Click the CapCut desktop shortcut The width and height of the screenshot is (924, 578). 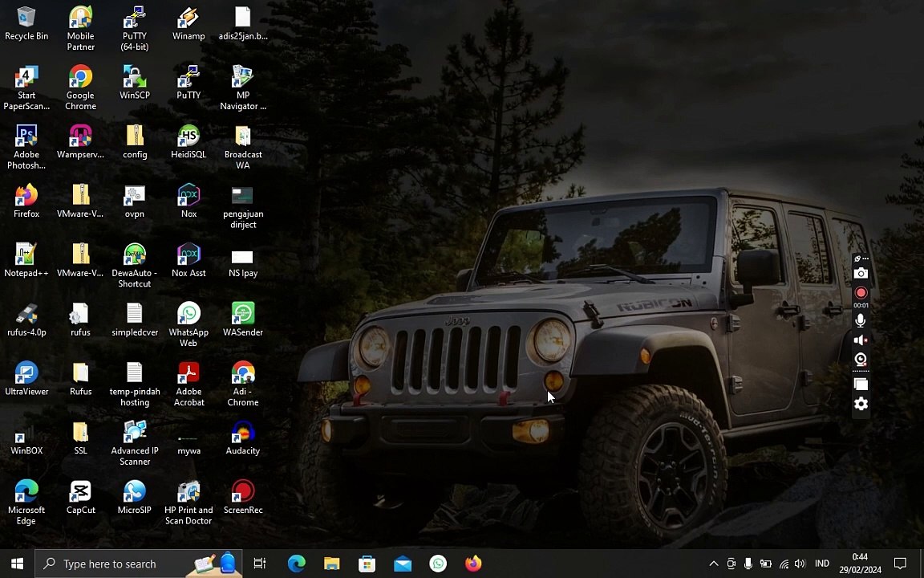(81, 498)
